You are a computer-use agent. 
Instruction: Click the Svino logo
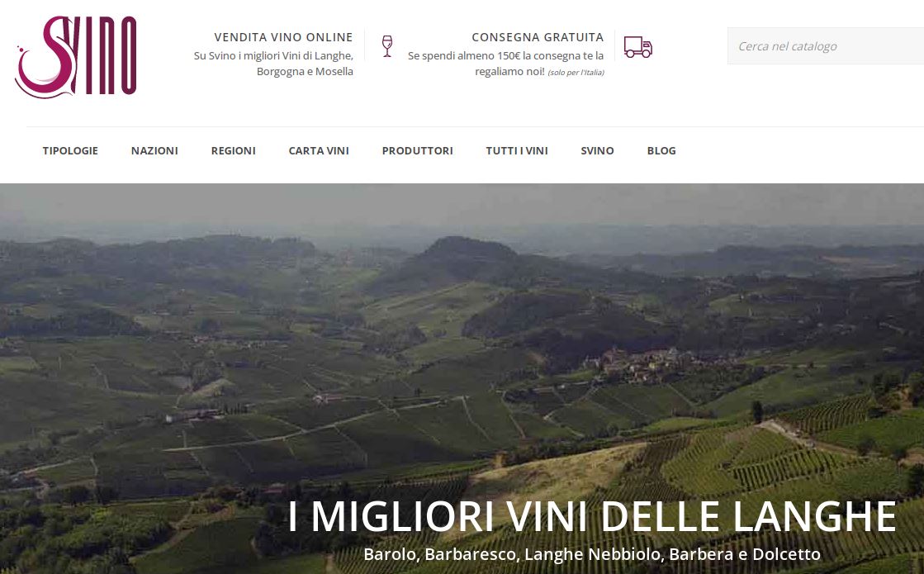[76, 57]
